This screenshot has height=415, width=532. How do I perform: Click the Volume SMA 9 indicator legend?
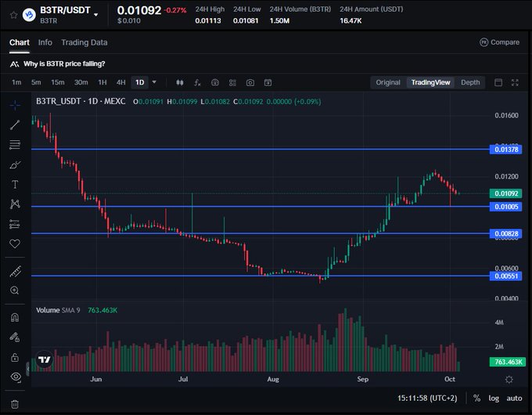[58, 310]
